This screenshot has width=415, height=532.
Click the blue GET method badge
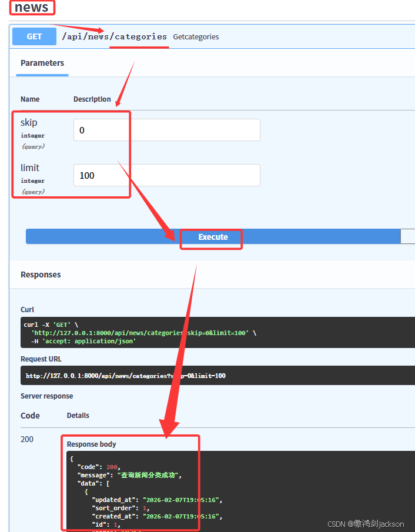[x=34, y=36]
